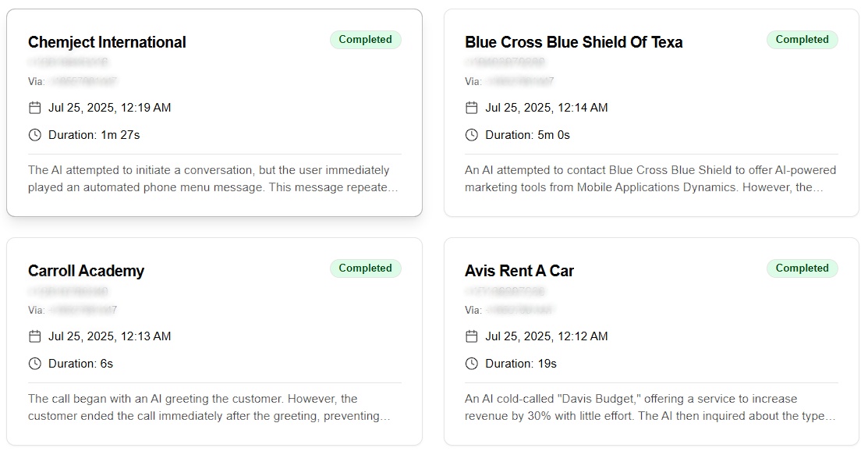868x455 pixels.
Task: Click the clock icon showing 6s duration
Action: pyautogui.click(x=34, y=363)
